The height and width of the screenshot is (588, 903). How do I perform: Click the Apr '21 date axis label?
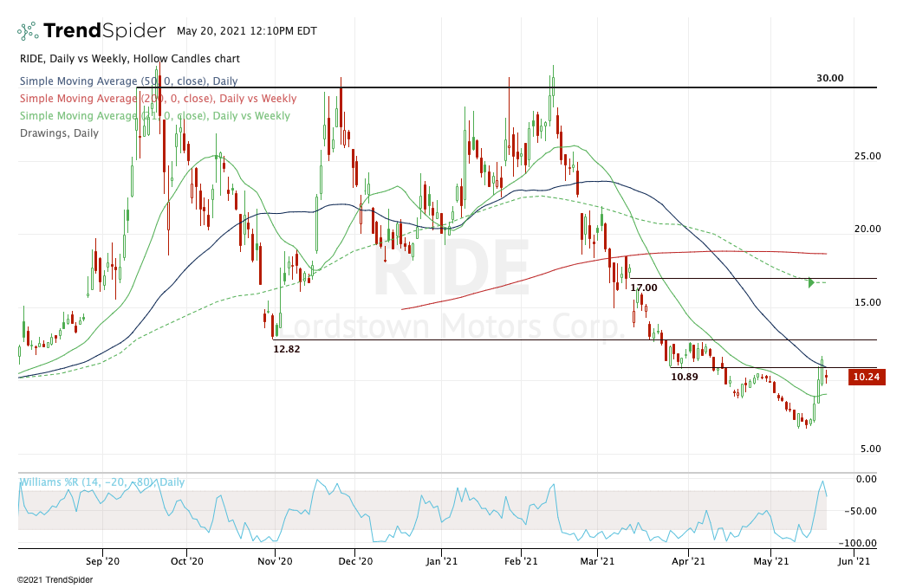pos(689,561)
